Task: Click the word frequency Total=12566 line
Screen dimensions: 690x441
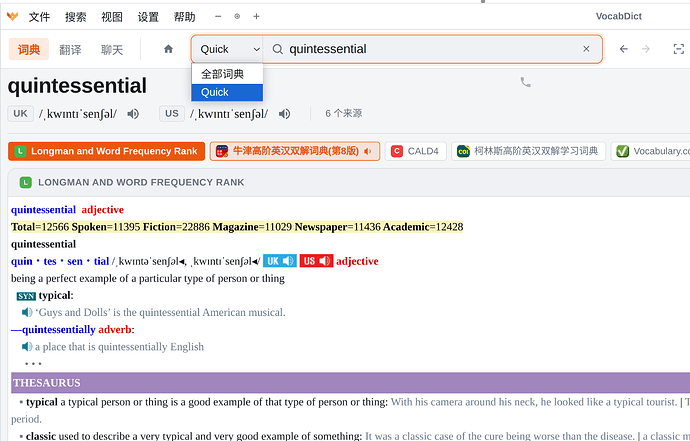Action: click(x=237, y=227)
